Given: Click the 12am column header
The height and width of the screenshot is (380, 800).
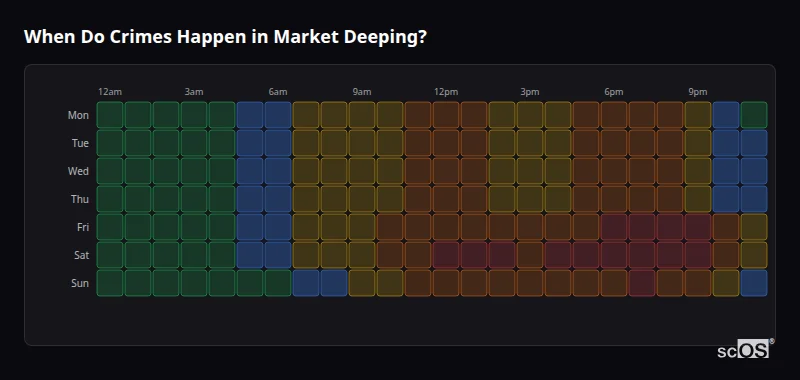Looking at the screenshot, I should 110,92.
